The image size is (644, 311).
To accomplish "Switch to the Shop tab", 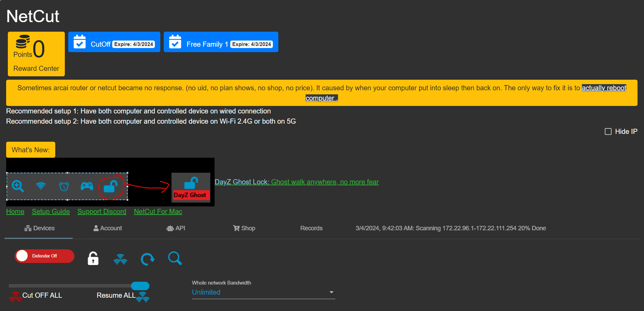I will [244, 228].
